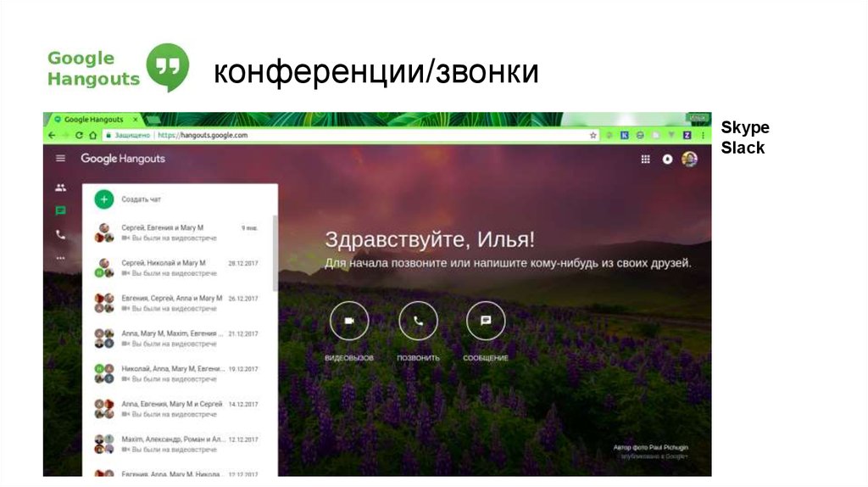Viewport: 868px width, 487px height.
Task: Click the Google Hangouts header logo text
Action: 123,159
